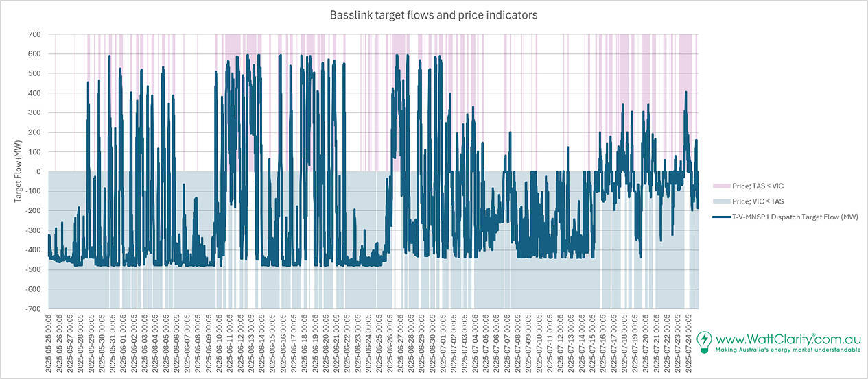
Task: Click the y-axis tick label 200
Action: (35, 132)
